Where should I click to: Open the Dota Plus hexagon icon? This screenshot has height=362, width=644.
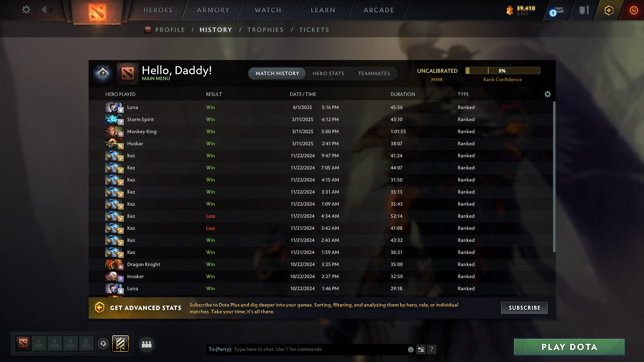click(x=609, y=10)
